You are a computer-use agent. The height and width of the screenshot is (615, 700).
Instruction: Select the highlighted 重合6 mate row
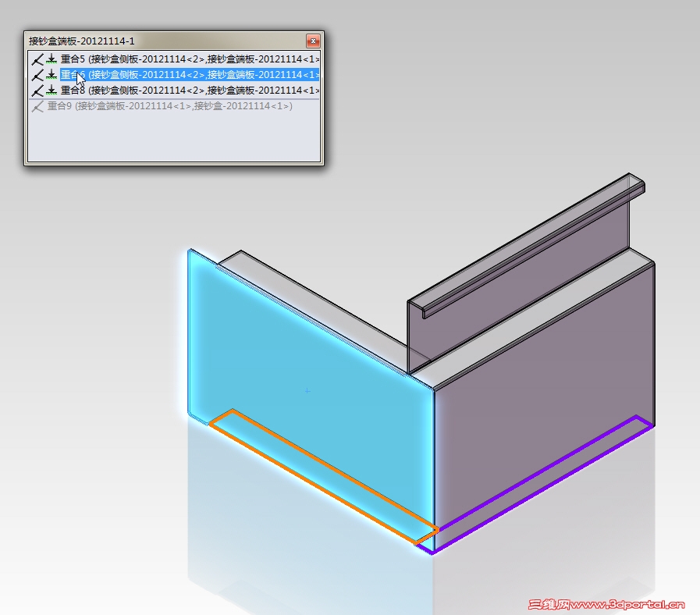175,75
